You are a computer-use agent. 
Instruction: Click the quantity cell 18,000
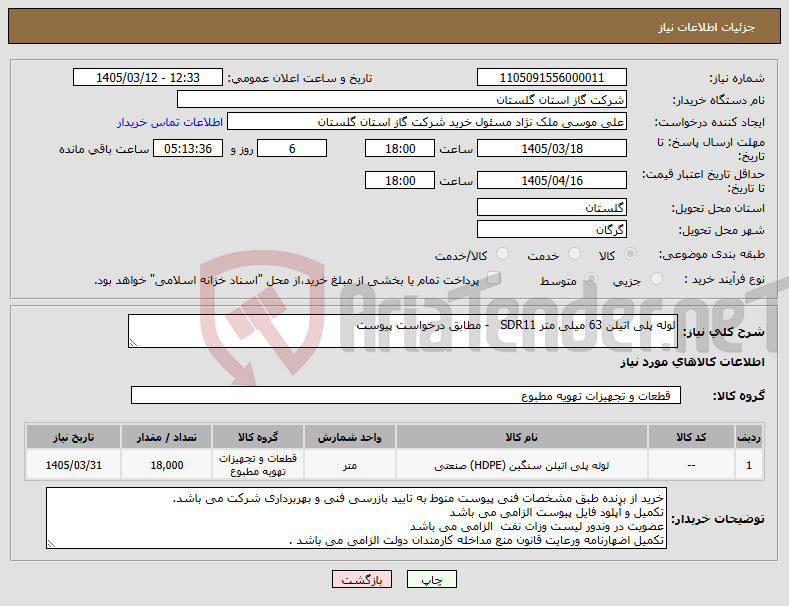coord(167,465)
